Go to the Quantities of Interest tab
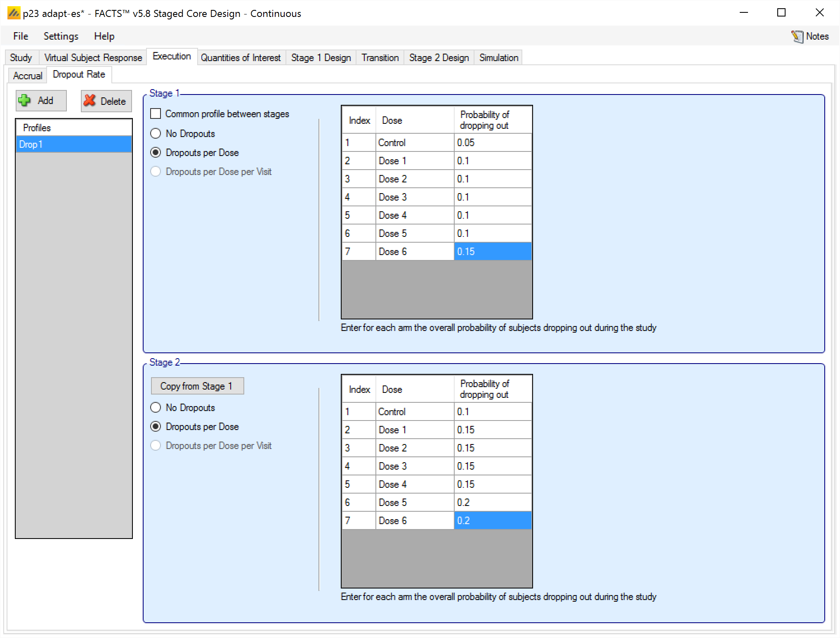This screenshot has width=840, height=638. pos(241,58)
